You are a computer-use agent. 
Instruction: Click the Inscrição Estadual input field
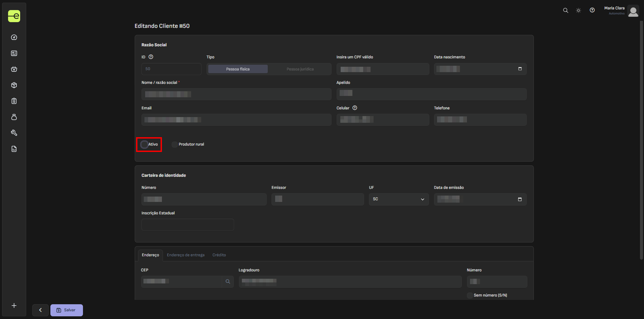[187, 225]
